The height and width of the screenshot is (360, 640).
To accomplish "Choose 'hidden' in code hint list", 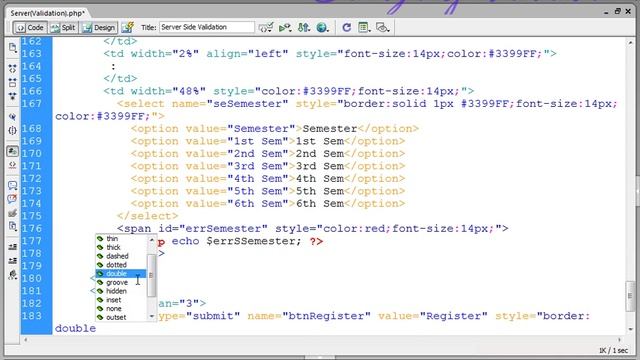I will (121, 291).
